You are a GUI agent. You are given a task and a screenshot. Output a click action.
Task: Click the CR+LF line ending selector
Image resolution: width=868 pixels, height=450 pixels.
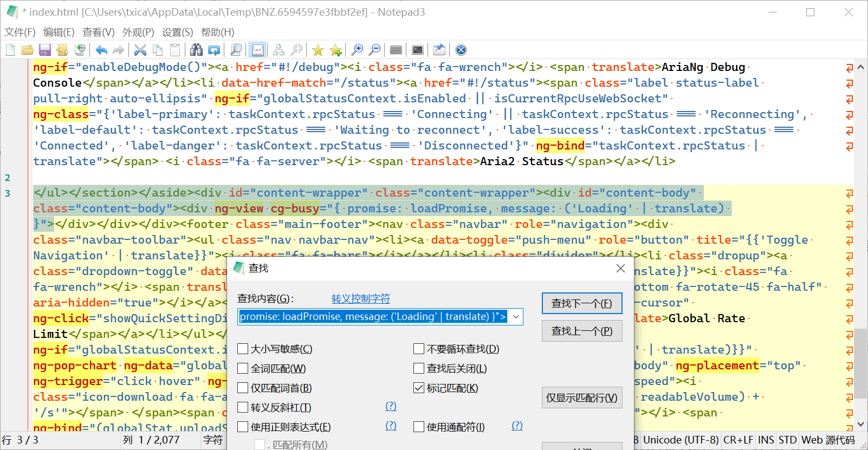(738, 440)
